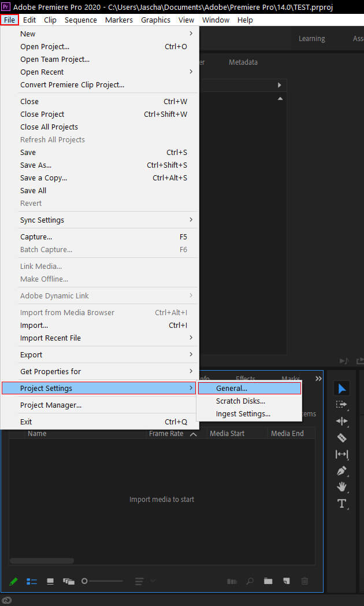Open the Window menu
364x606 pixels.
(x=216, y=20)
